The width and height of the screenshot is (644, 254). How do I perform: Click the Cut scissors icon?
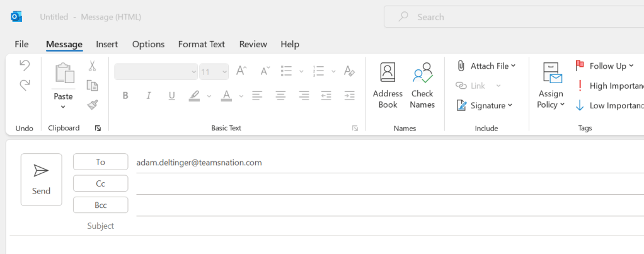[92, 66]
